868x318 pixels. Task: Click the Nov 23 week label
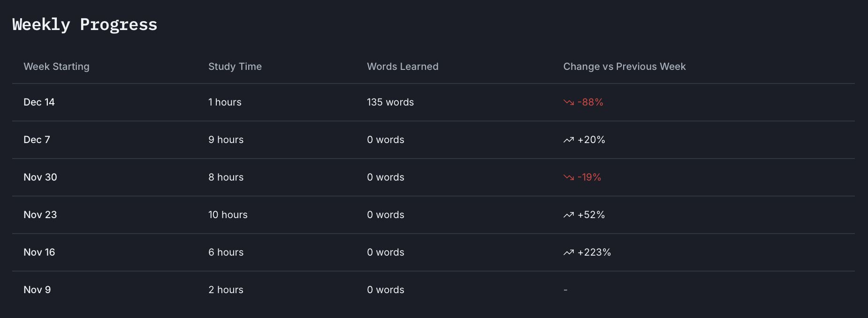coord(40,215)
